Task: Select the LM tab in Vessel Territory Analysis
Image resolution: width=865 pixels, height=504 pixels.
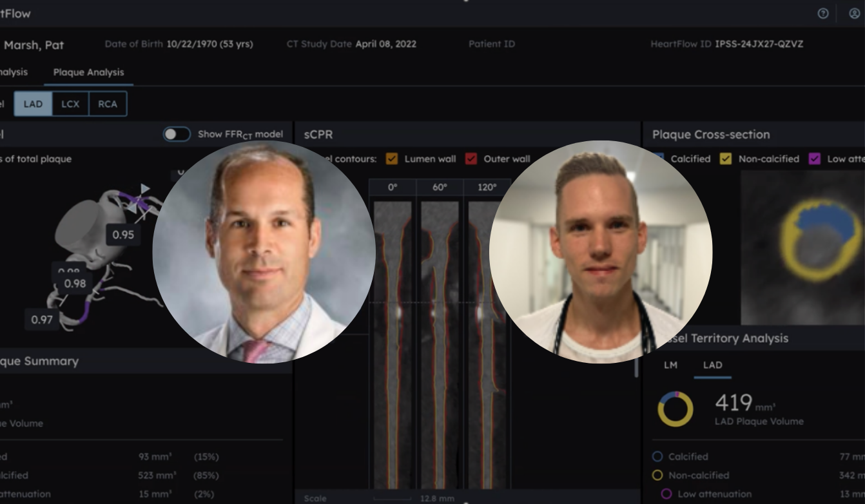Action: pyautogui.click(x=670, y=365)
